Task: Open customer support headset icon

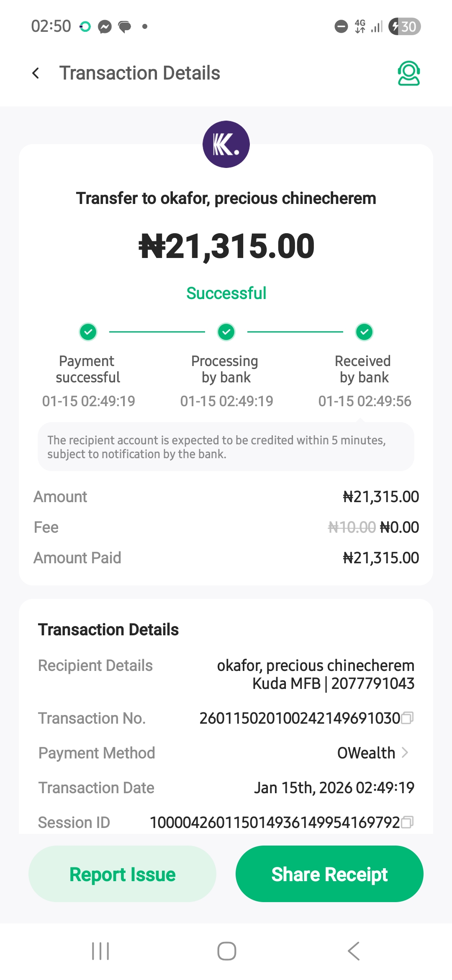Action: pos(408,73)
